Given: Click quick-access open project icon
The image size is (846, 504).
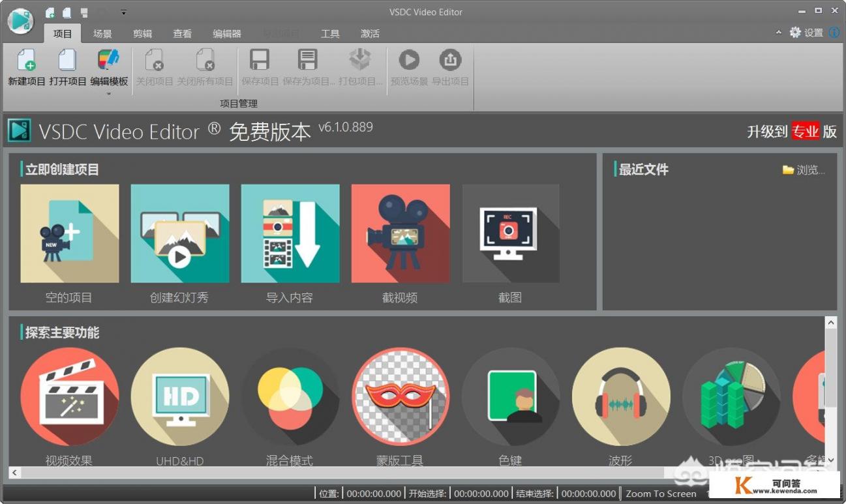Looking at the screenshot, I should pyautogui.click(x=67, y=12).
